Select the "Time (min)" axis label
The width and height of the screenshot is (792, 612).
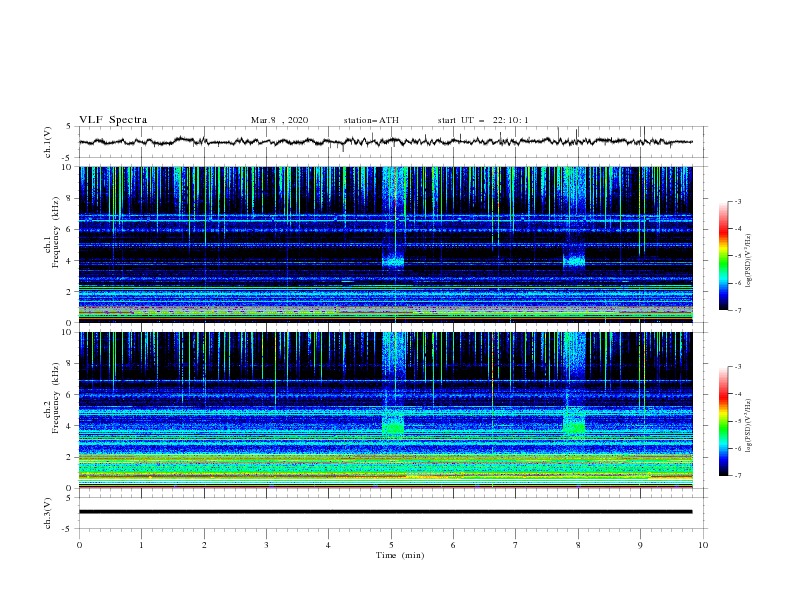pos(400,555)
